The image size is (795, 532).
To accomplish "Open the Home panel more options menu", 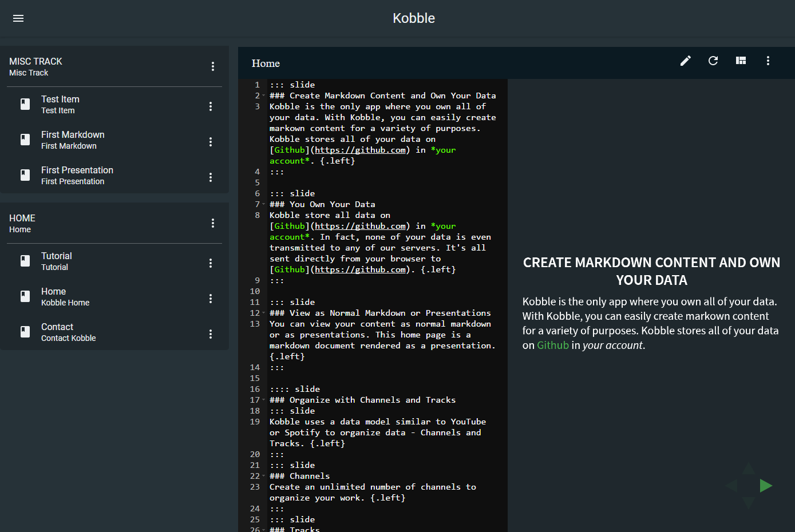I will [x=768, y=61].
